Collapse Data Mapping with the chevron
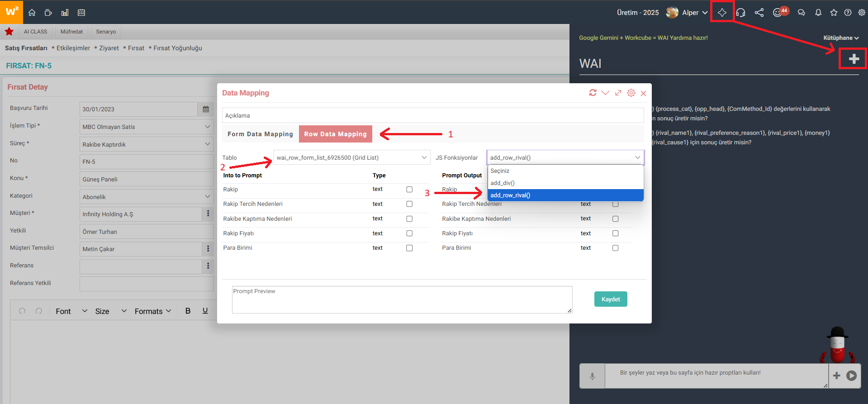 (x=605, y=93)
